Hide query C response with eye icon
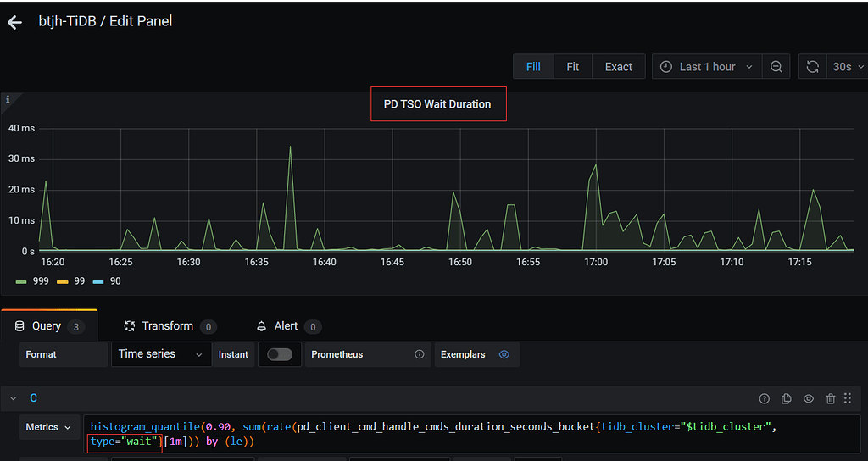This screenshot has width=868, height=461. pyautogui.click(x=809, y=398)
